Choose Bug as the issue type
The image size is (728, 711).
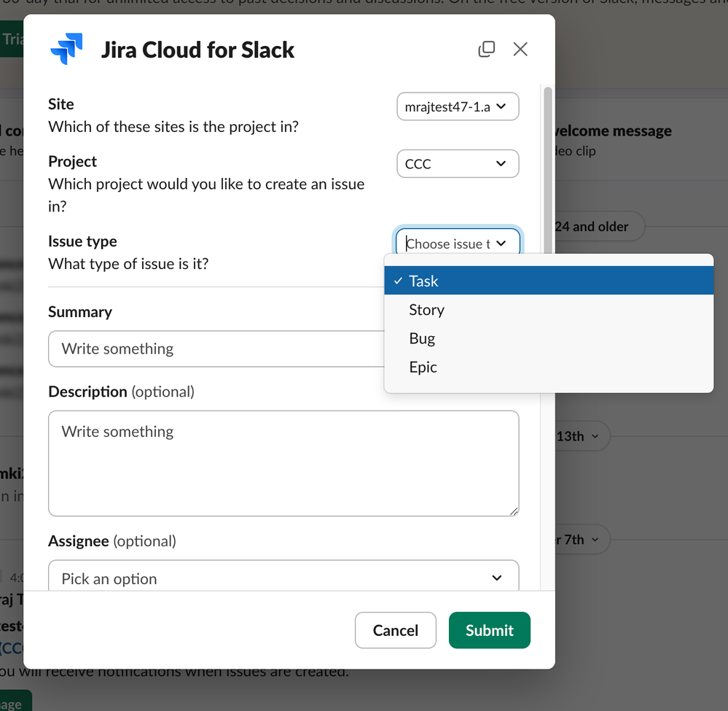point(549,338)
